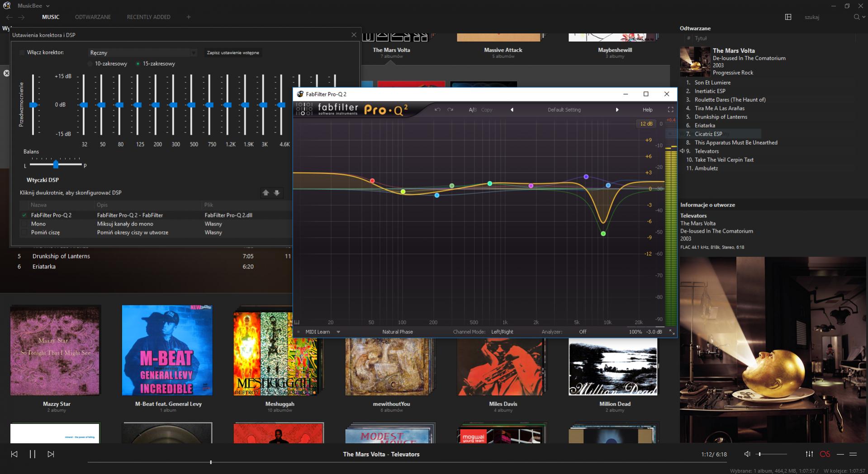Enable the Włącz korektor checkbox
The image size is (868, 474).
[x=22, y=53]
